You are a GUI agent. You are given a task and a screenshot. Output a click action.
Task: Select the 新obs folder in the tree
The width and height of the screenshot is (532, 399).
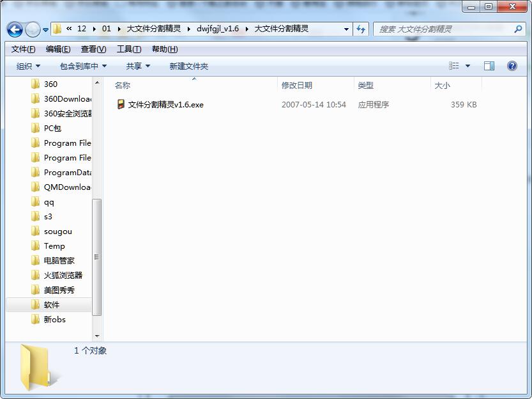(54, 320)
